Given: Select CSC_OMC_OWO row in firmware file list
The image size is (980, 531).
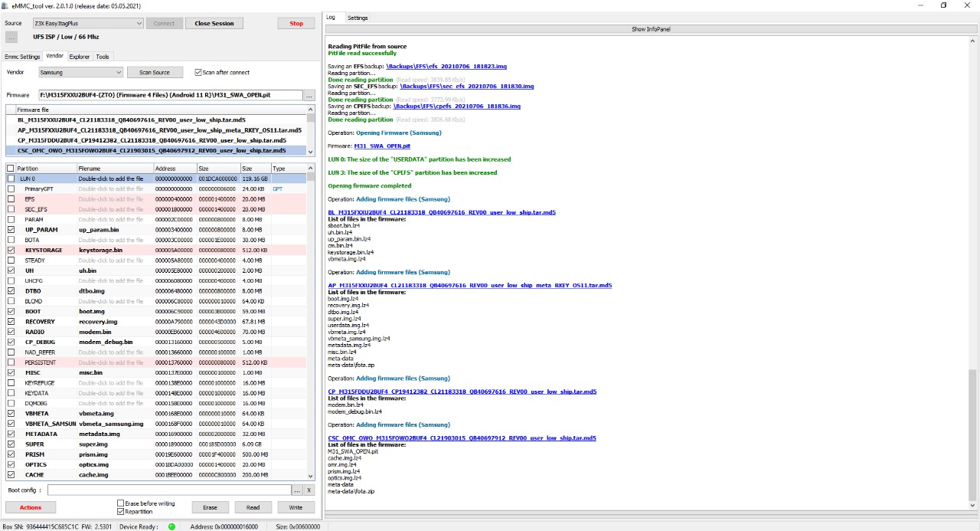Looking at the screenshot, I should 156,151.
